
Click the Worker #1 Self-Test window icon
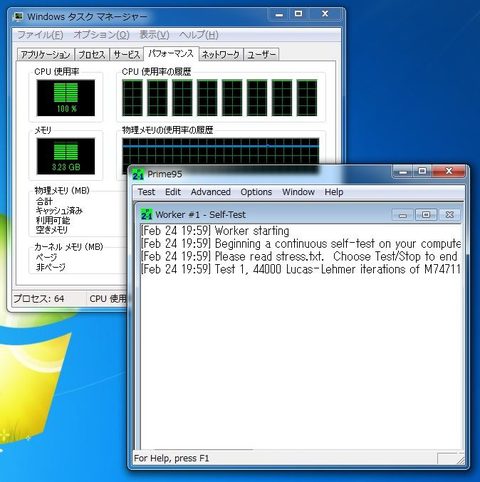[x=147, y=215]
